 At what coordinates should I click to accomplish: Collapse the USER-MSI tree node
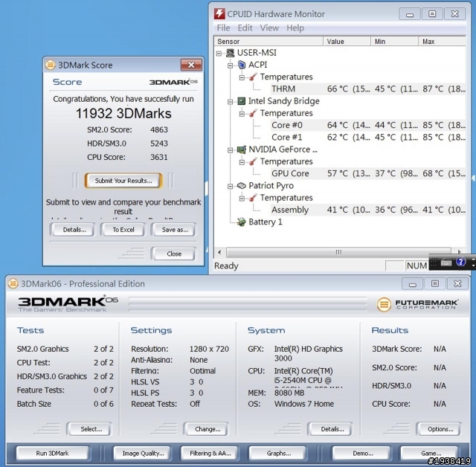point(219,54)
